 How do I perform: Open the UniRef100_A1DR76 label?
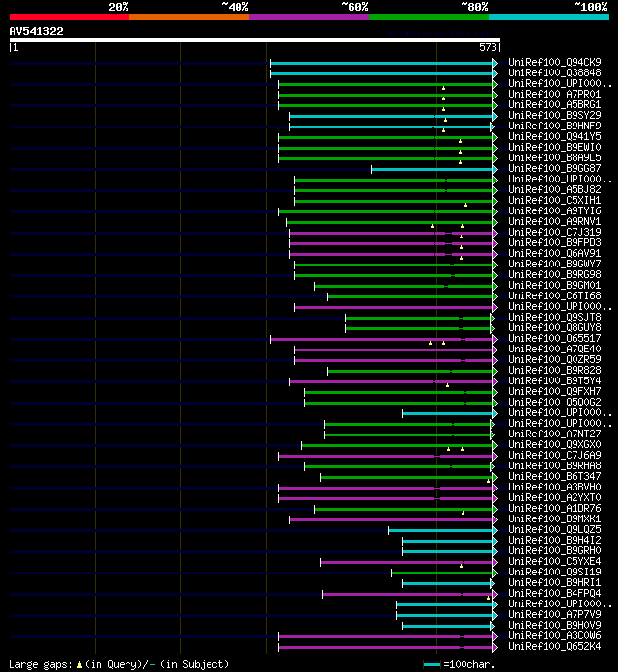(554, 508)
